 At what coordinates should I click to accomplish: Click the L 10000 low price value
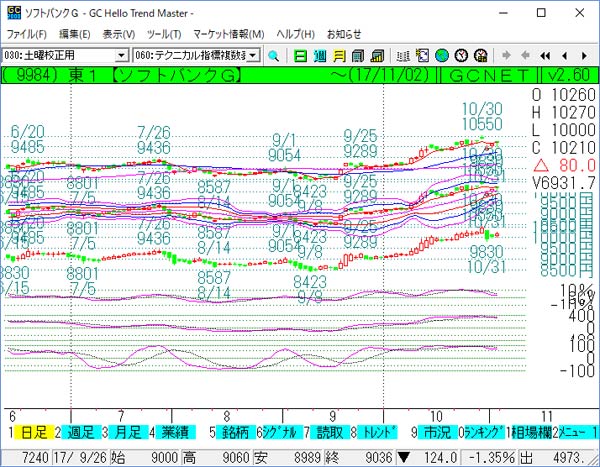pos(564,130)
